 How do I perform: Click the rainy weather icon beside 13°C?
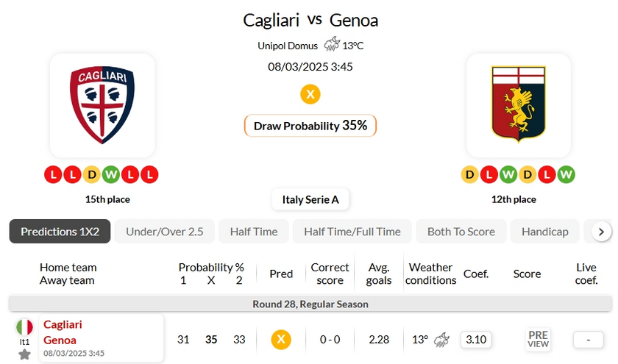pyautogui.click(x=332, y=45)
